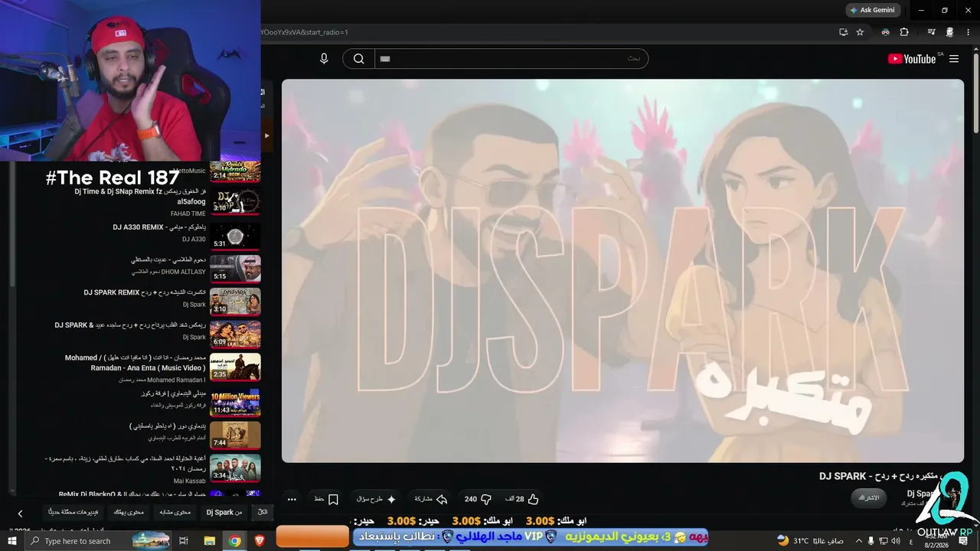
Task: Click the YouTube voice search microphone
Action: [324, 59]
